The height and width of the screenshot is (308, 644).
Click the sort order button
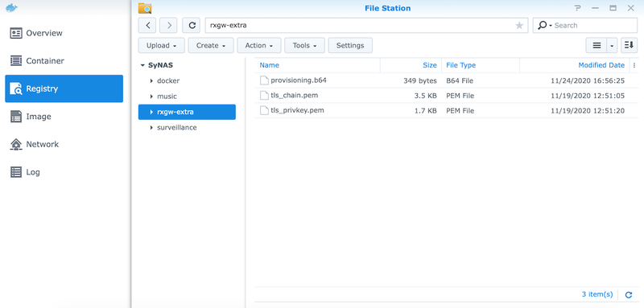click(630, 46)
